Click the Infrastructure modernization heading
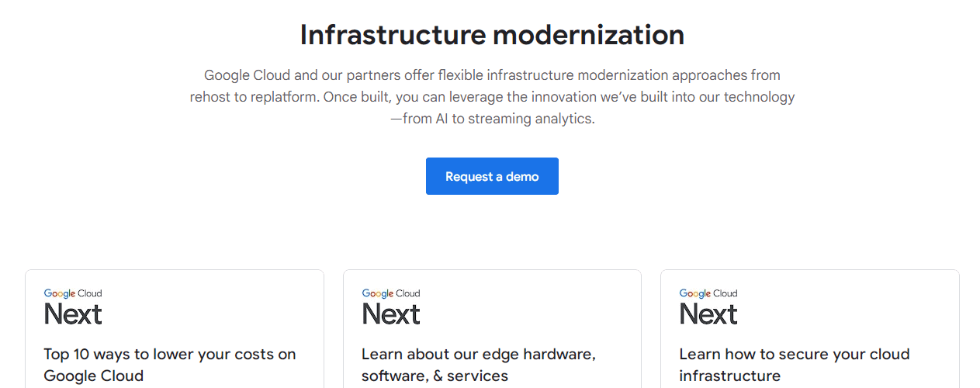This screenshot has width=980, height=388. [492, 35]
